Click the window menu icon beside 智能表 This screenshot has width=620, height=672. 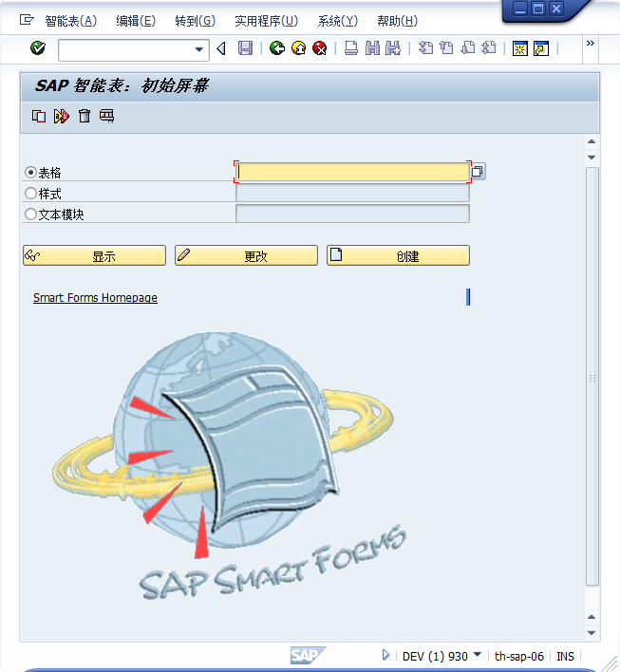point(27,20)
